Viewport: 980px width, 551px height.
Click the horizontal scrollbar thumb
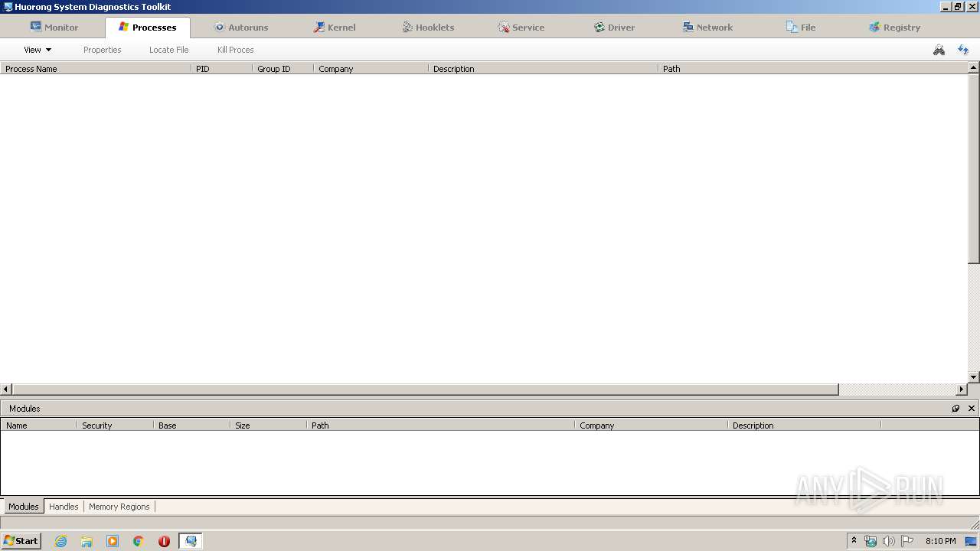tap(426, 389)
